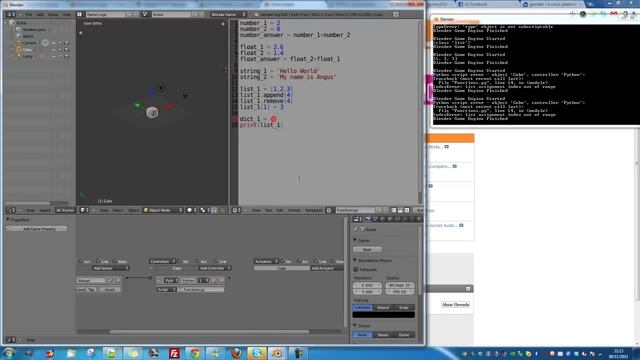Open the Add Controller dropdown
The height and width of the screenshot is (360, 640).
[x=214, y=268]
